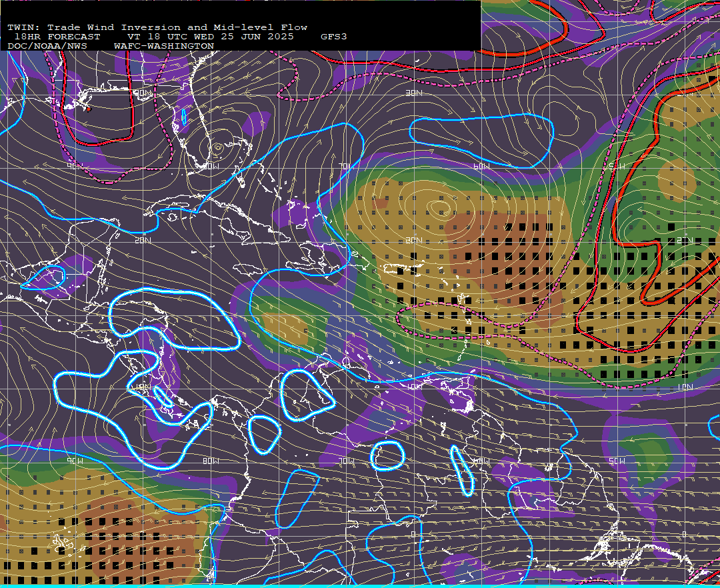This screenshot has height=588, width=720.
Task: Click the "GFS3" model label
Action: [334, 37]
